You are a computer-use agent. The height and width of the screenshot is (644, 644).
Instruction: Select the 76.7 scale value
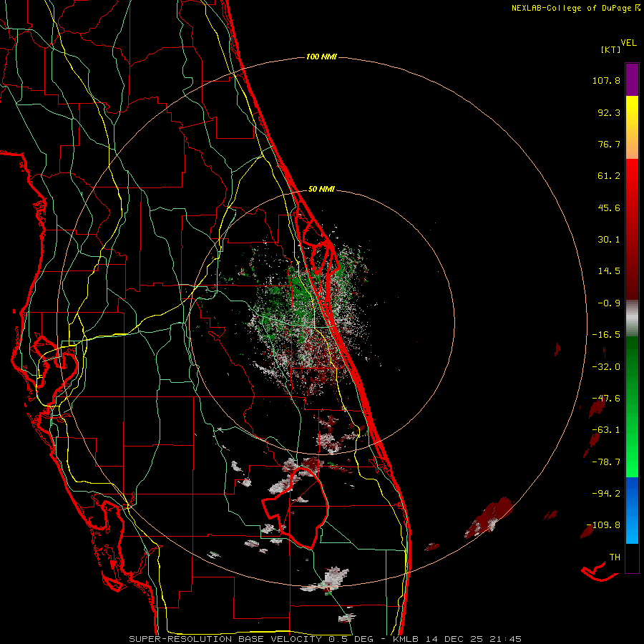click(x=609, y=144)
